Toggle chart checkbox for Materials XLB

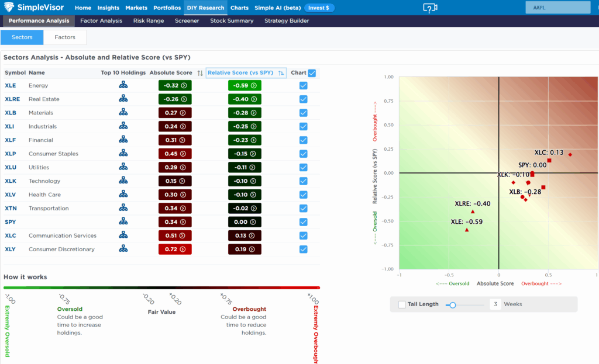[x=304, y=113]
